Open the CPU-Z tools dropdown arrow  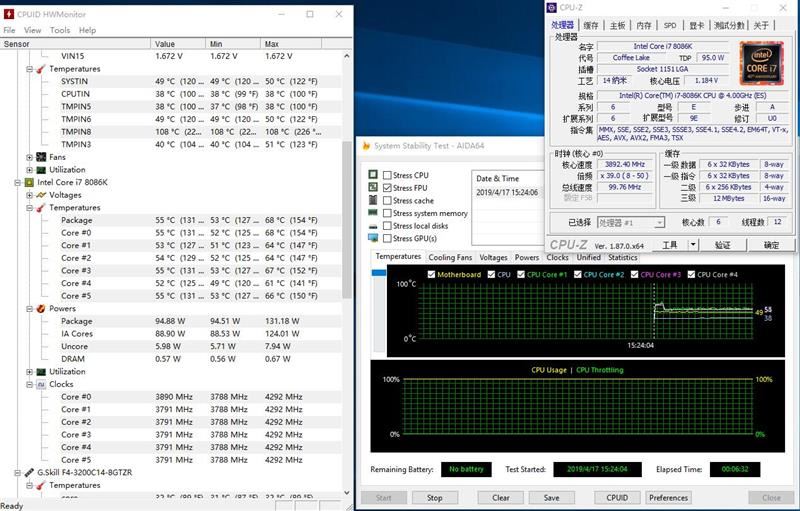[693, 245]
